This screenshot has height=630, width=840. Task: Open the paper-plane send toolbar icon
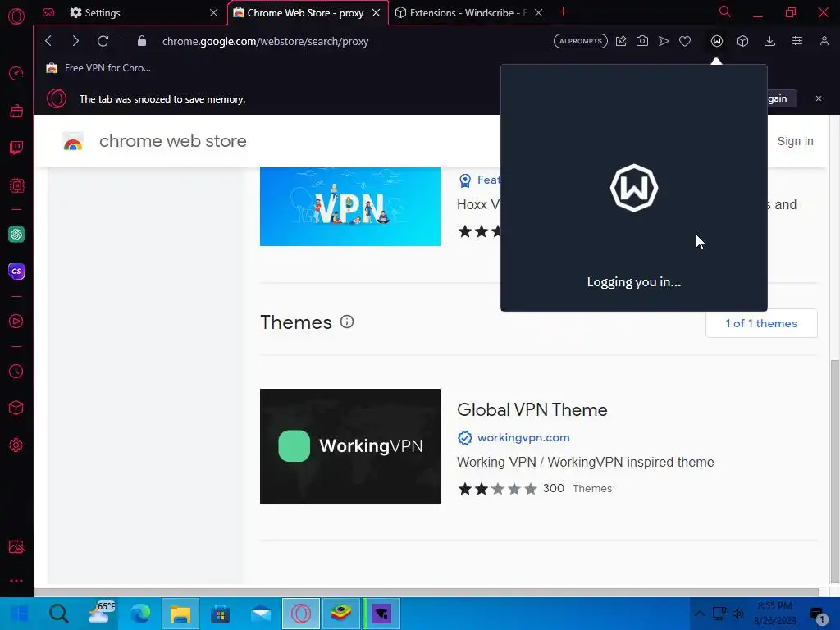[x=664, y=41]
